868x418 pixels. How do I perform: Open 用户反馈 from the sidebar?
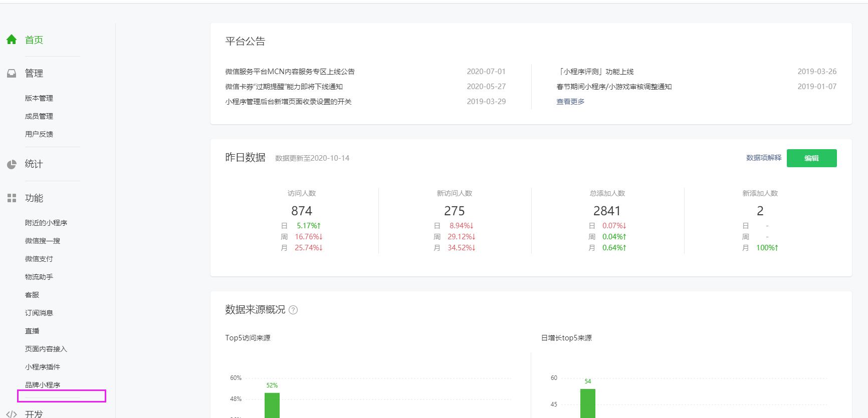pyautogui.click(x=39, y=134)
